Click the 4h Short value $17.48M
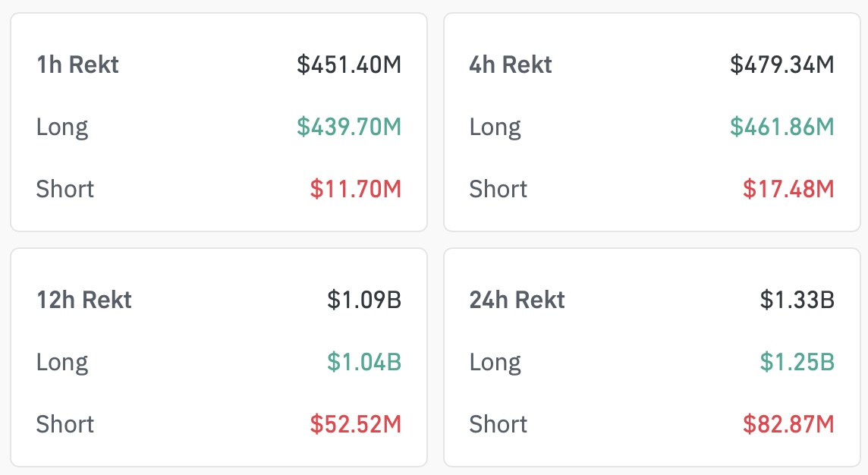 788,189
